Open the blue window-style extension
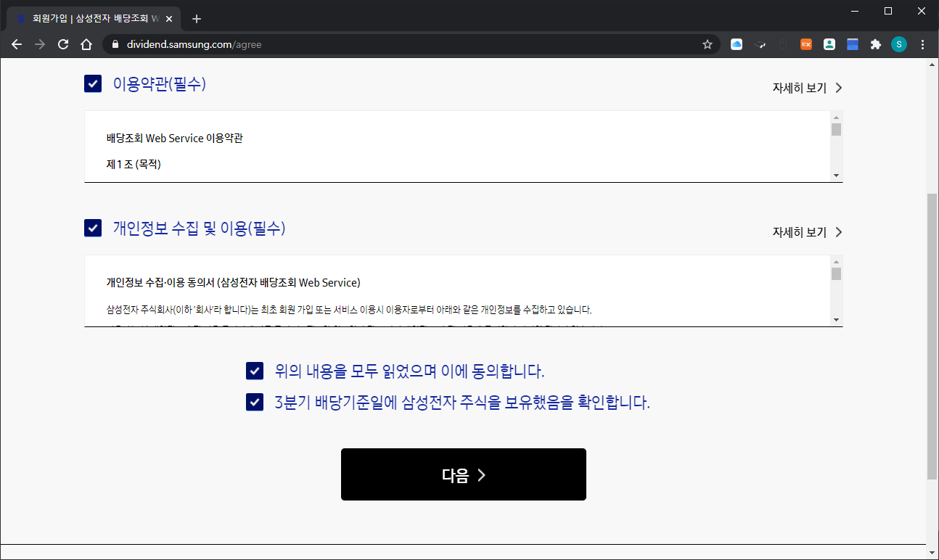 click(853, 44)
